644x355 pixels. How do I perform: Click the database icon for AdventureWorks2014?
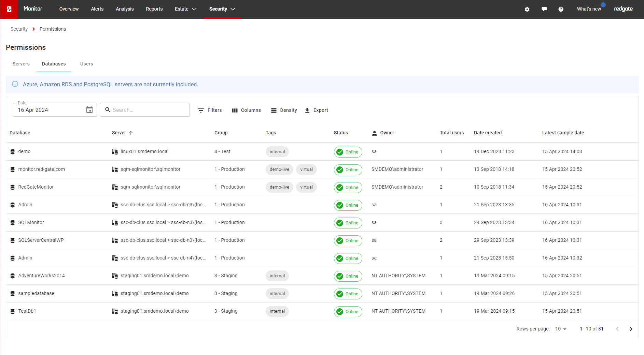13,276
